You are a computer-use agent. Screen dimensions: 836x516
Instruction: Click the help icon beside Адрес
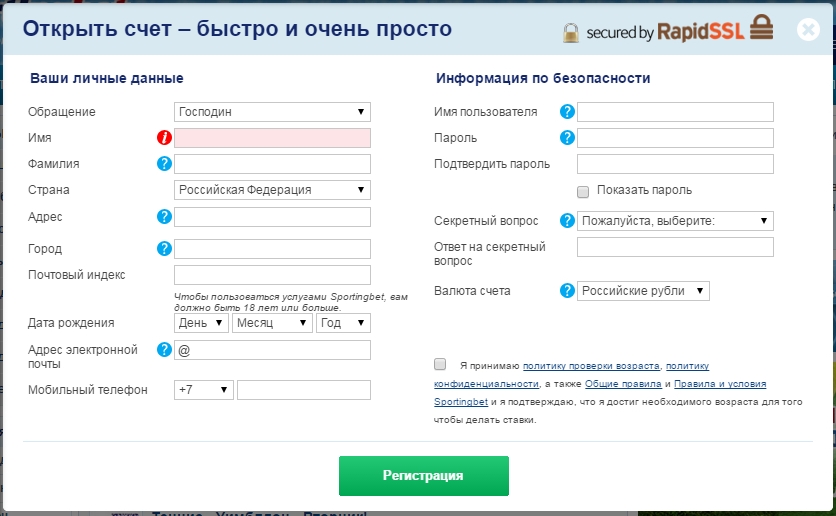(x=164, y=216)
